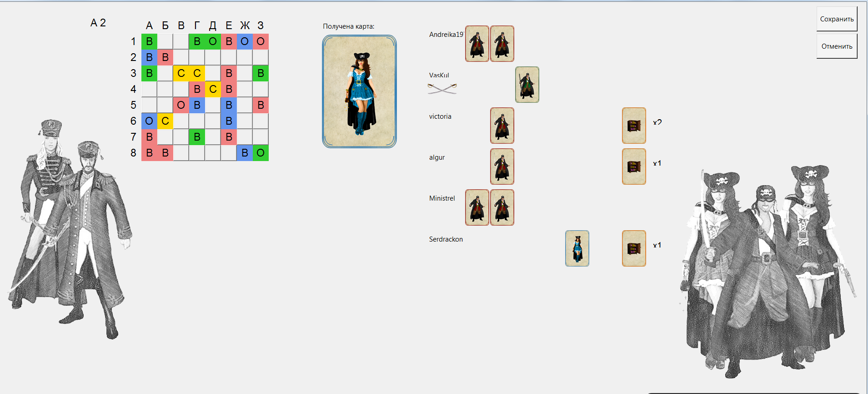Select blue B cell Е6 on the grid

(x=229, y=121)
